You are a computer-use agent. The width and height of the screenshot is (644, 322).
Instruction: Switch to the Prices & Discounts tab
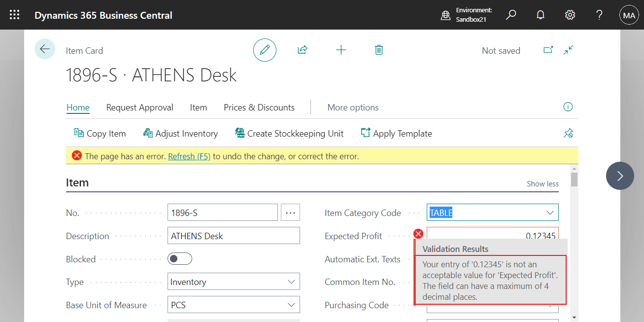point(259,107)
